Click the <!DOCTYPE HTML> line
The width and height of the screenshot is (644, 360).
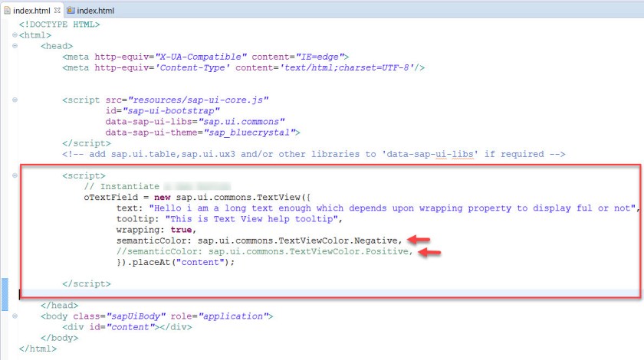(59, 25)
